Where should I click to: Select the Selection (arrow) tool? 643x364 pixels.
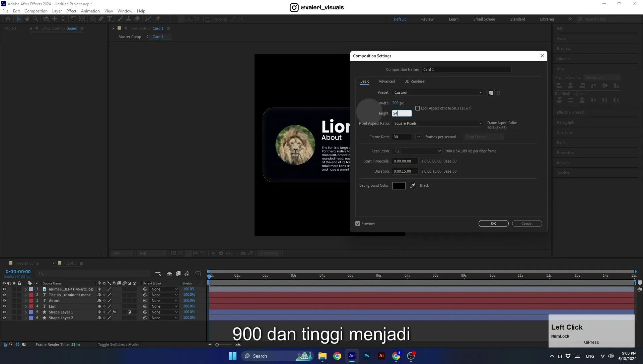pyautogui.click(x=19, y=19)
